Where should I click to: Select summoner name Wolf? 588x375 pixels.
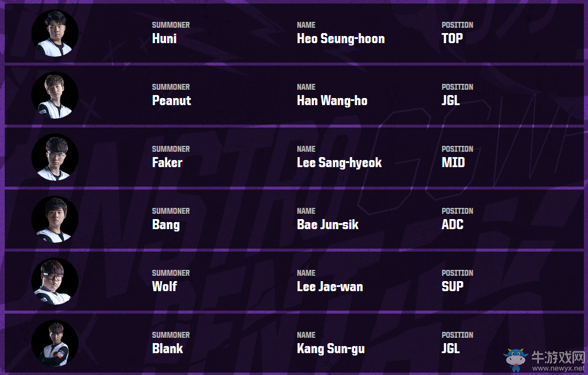point(164,287)
